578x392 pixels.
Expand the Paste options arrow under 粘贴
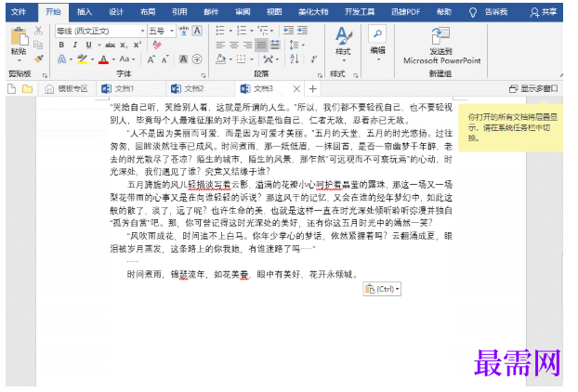point(20,60)
